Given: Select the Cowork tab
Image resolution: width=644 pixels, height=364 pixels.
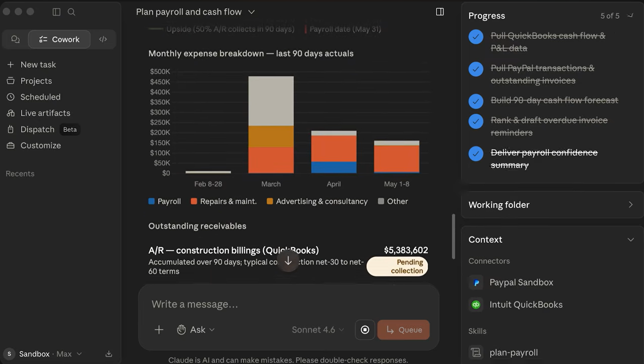Looking at the screenshot, I should pyautogui.click(x=59, y=39).
